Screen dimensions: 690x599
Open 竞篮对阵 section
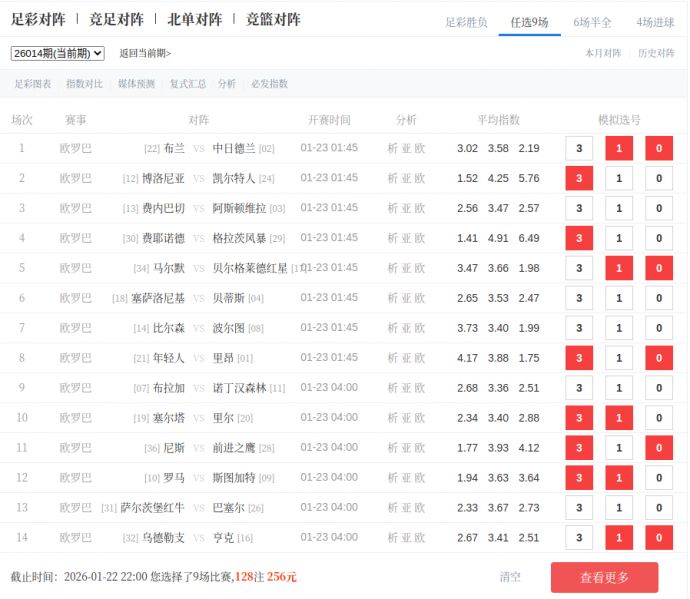click(273, 20)
